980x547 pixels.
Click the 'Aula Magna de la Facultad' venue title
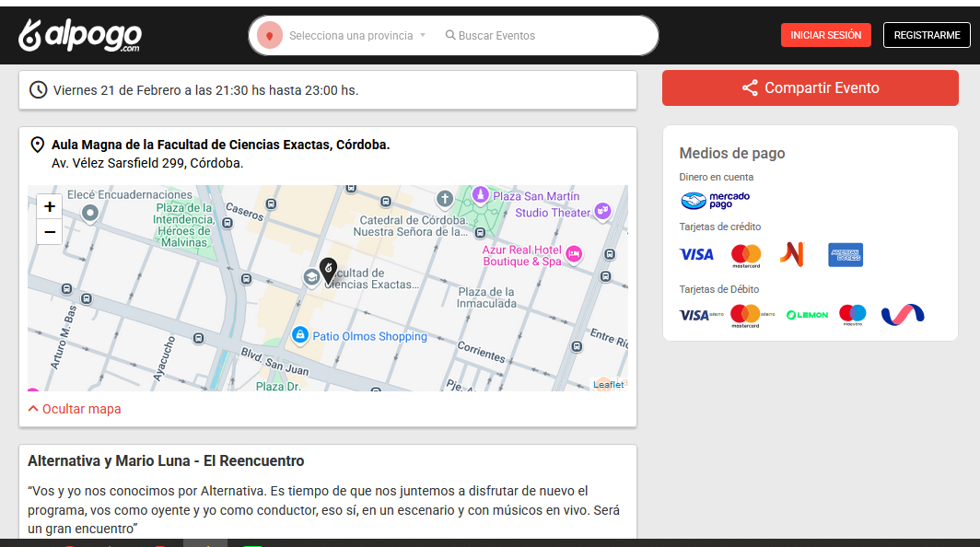pyautogui.click(x=221, y=145)
